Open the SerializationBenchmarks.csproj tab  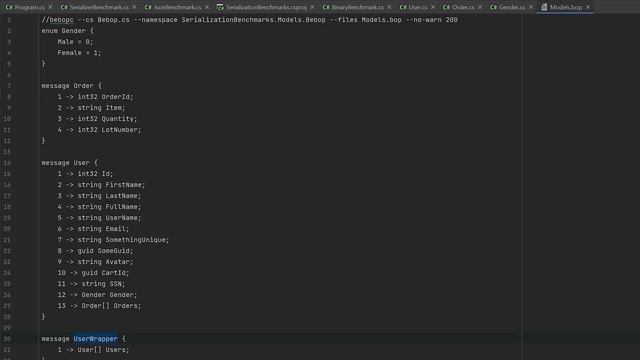(x=266, y=7)
